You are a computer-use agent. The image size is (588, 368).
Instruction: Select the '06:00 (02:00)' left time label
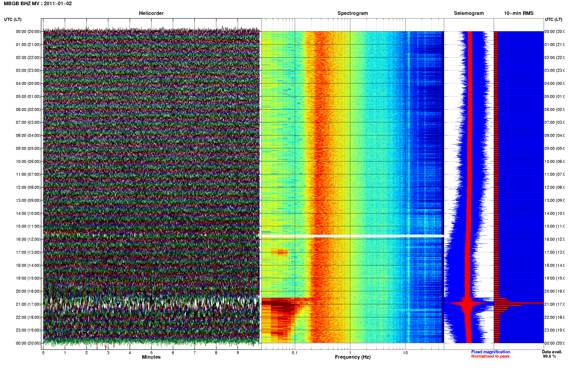coord(28,109)
